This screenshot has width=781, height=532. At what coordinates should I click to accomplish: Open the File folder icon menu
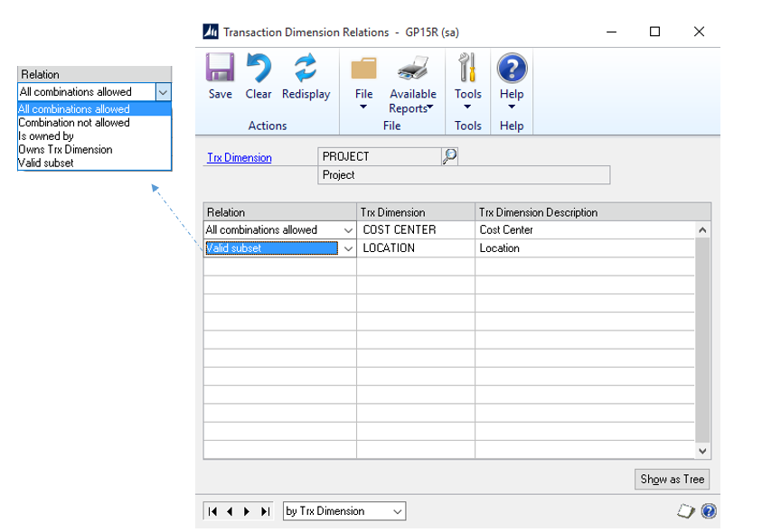pyautogui.click(x=363, y=69)
